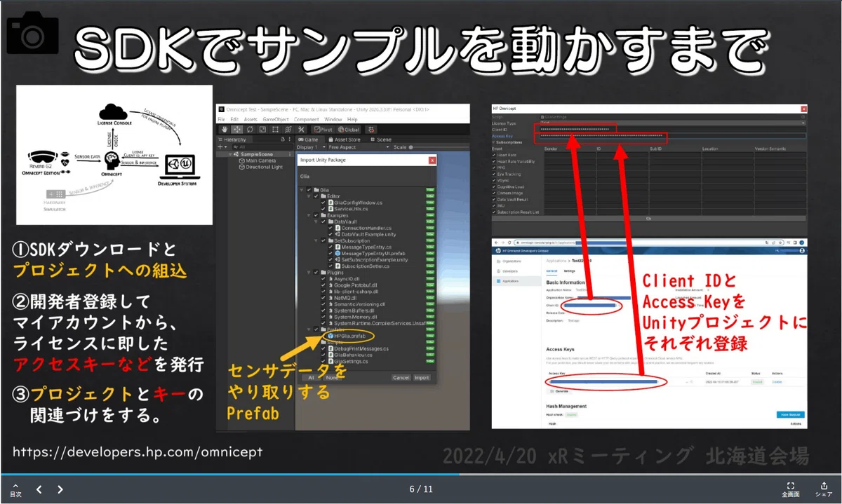Viewport: 842px width, 504px height.
Task: Open the Unity Edit menu
Action: (x=234, y=119)
